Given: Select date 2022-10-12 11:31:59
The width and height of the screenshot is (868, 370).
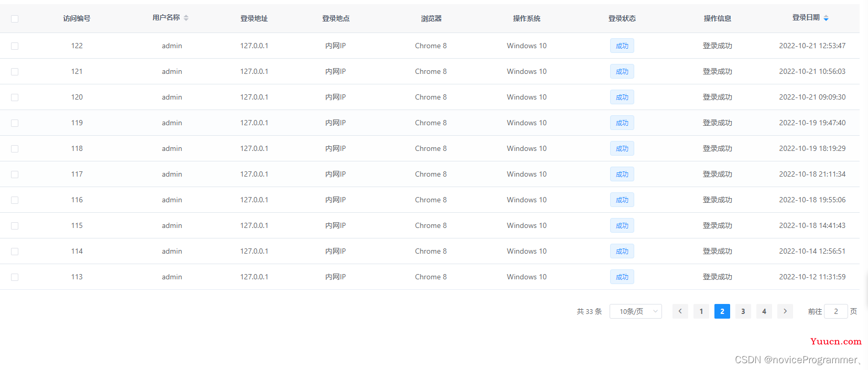Looking at the screenshot, I should pyautogui.click(x=812, y=277).
